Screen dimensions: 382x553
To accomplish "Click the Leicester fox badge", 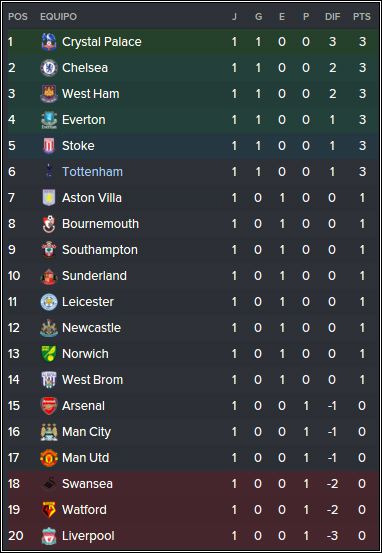I will [49, 302].
